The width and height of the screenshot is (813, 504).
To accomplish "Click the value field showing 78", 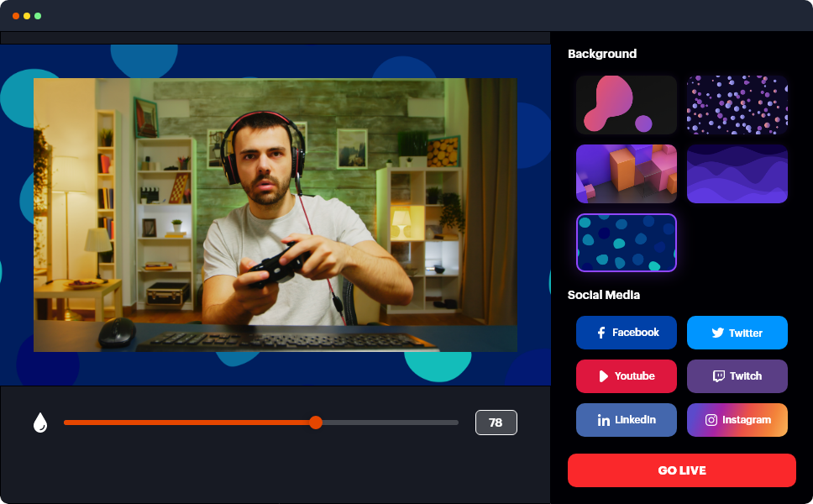I will point(496,423).
